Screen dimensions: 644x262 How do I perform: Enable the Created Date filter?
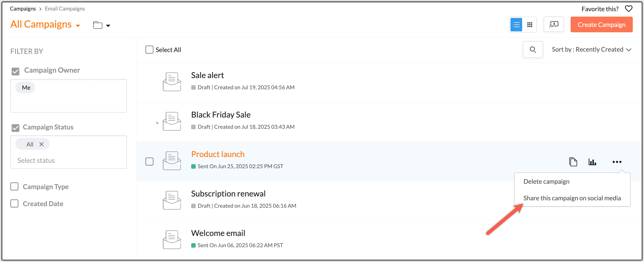15,203
